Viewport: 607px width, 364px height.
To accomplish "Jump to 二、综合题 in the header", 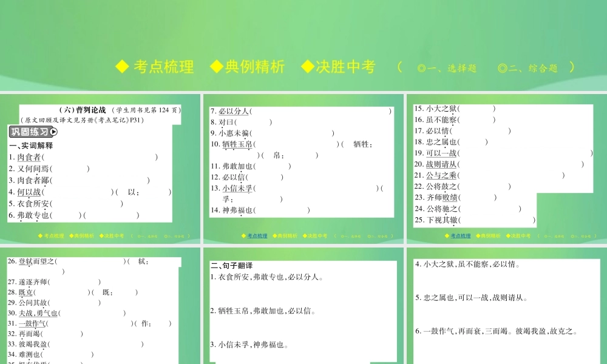I will click(x=527, y=69).
